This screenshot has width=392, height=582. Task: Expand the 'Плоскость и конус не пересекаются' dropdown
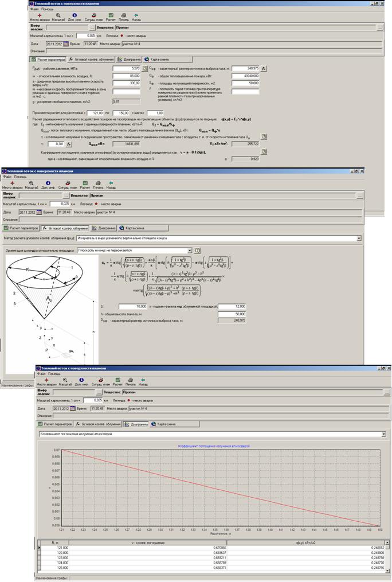190,251
